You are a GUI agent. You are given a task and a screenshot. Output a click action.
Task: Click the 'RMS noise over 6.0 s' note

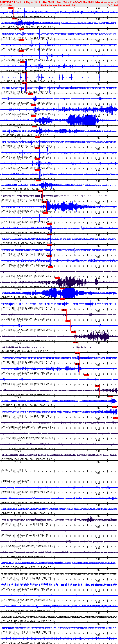59,5
